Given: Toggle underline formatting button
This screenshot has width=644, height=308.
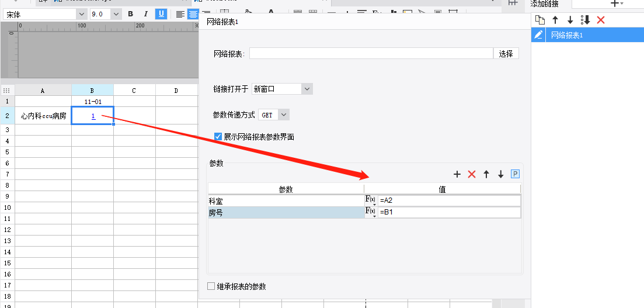Looking at the screenshot, I should pyautogui.click(x=161, y=14).
